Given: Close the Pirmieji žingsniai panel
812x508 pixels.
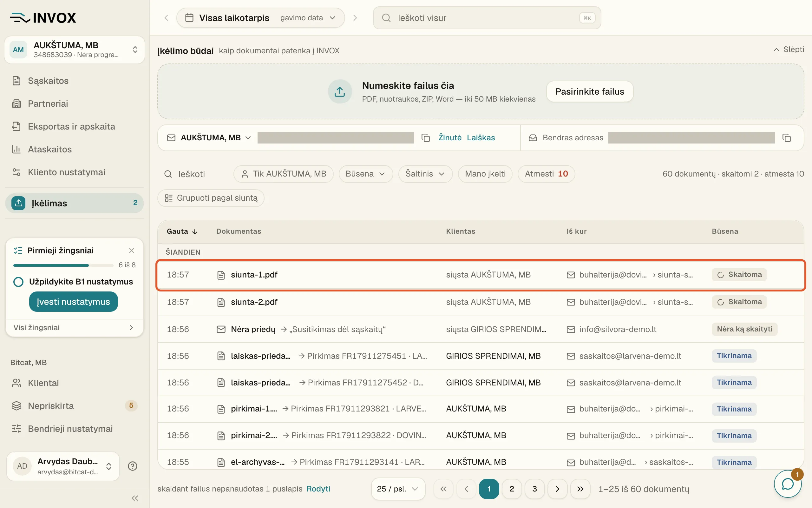Looking at the screenshot, I should point(132,250).
